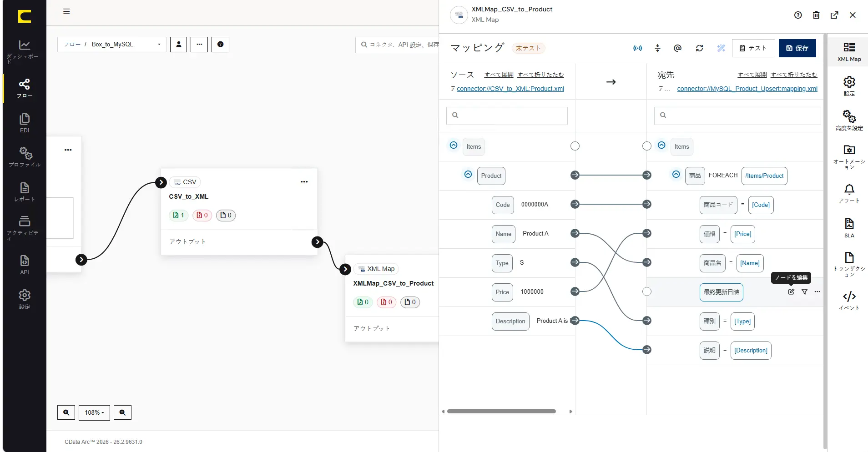The width and height of the screenshot is (868, 452).
Task: Open the Box_to_MySQL flow dropdown
Action: pos(112,44)
